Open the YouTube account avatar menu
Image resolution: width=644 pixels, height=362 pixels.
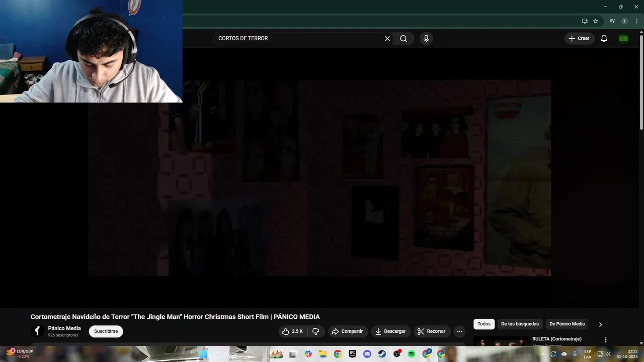(x=623, y=39)
